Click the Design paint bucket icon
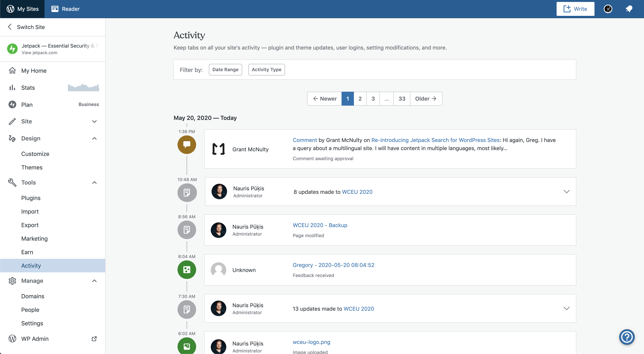 tap(12, 138)
